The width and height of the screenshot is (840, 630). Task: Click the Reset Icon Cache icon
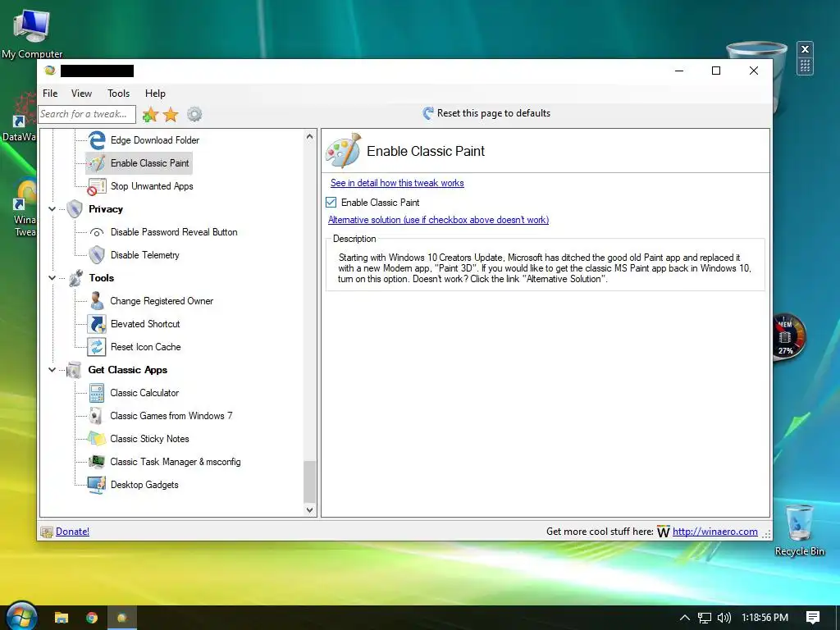(x=97, y=347)
